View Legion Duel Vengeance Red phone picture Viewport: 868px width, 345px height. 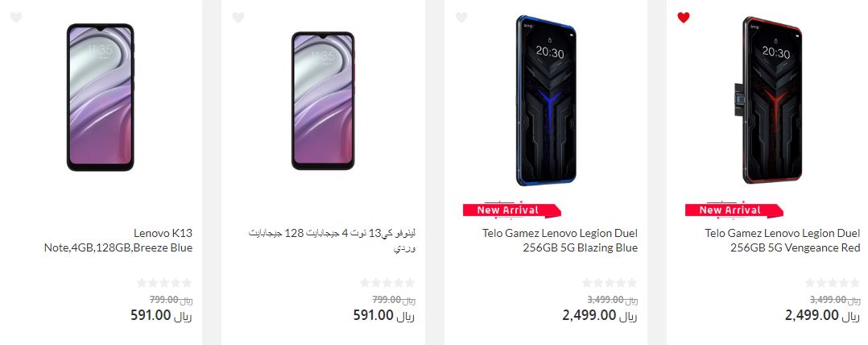pos(769,101)
